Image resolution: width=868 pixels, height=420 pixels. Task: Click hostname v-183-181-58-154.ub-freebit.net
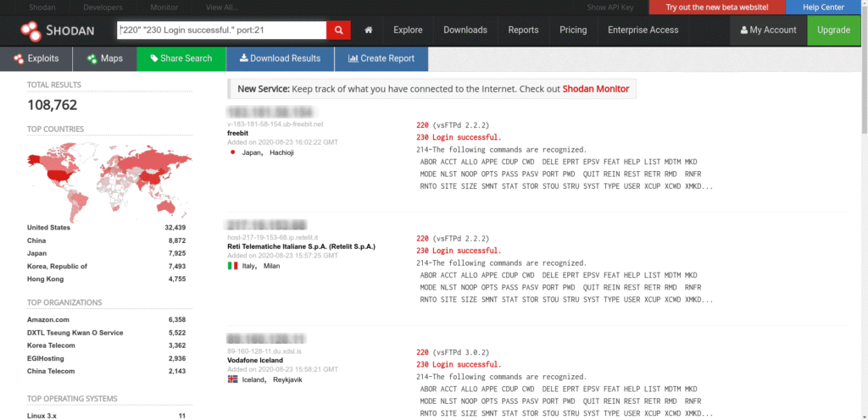(x=275, y=124)
